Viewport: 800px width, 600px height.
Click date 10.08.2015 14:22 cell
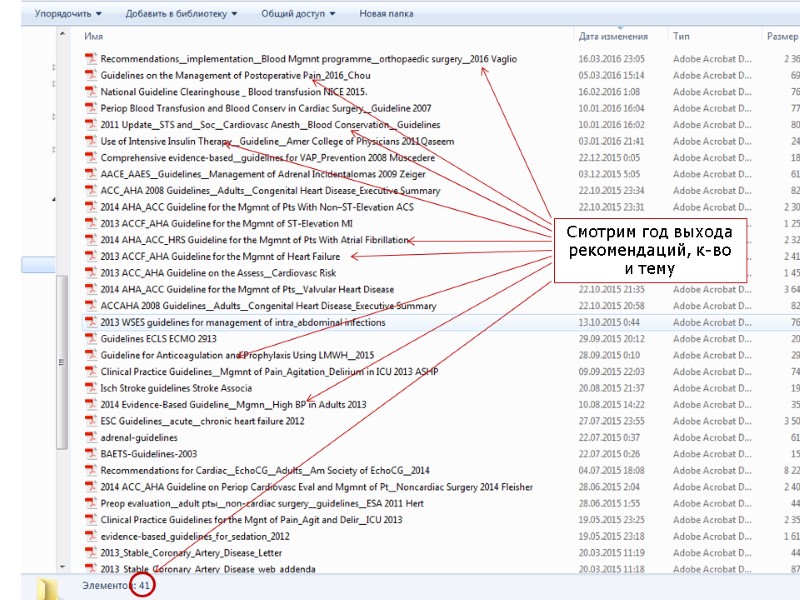(x=611, y=405)
